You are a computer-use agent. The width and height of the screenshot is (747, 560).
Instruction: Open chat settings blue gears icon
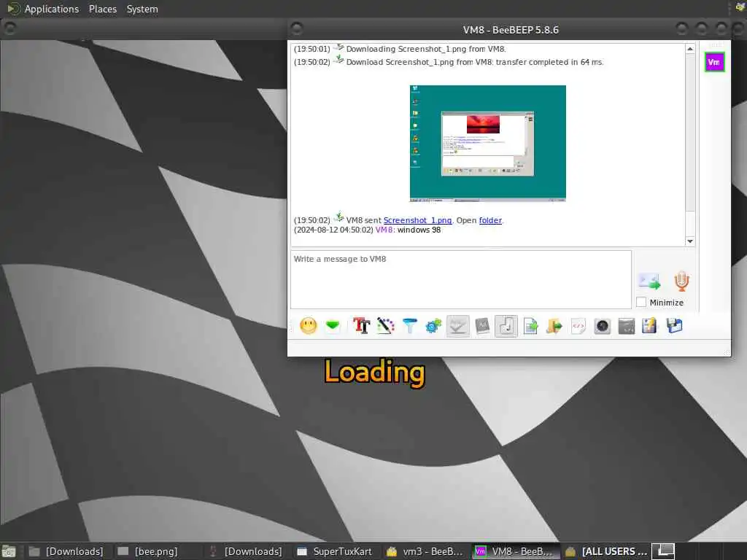[433, 326]
